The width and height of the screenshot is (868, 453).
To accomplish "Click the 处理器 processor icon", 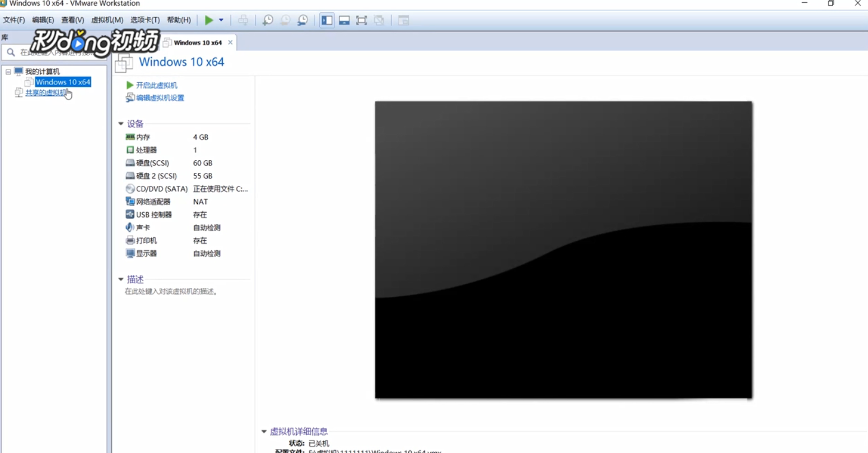I will 130,150.
